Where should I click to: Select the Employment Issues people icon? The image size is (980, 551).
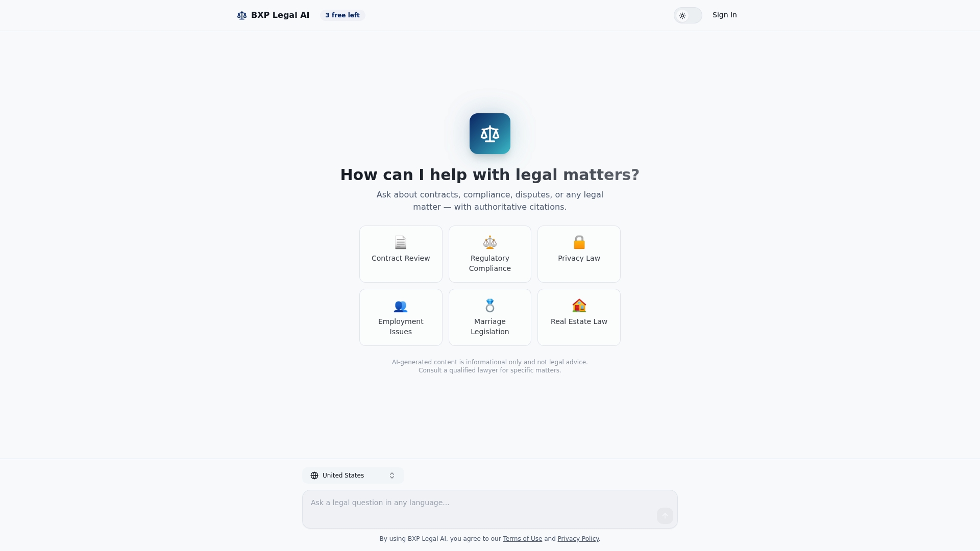click(401, 306)
